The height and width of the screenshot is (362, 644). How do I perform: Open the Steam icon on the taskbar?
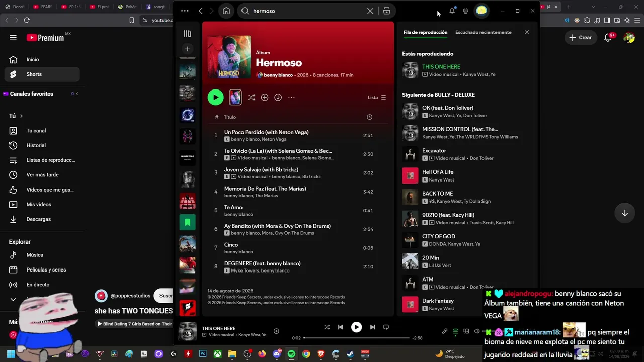point(350,354)
